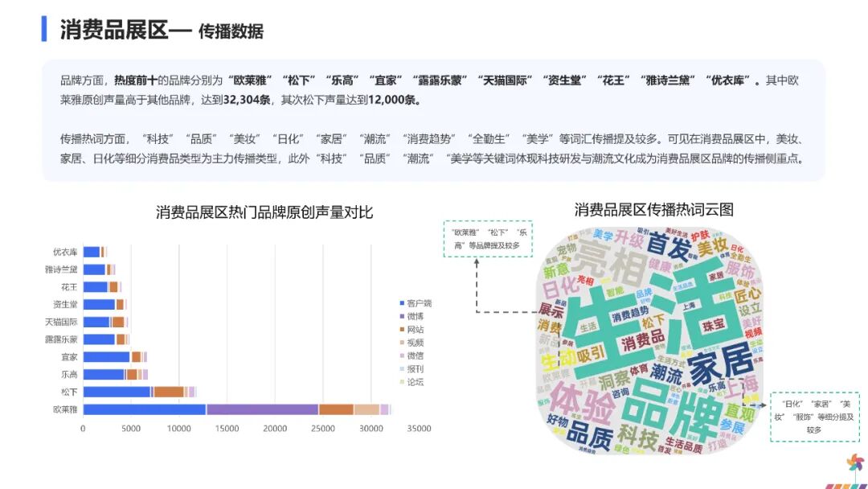Select the 报刊 legend label
Screen dimensions: 868x489
[x=416, y=369]
